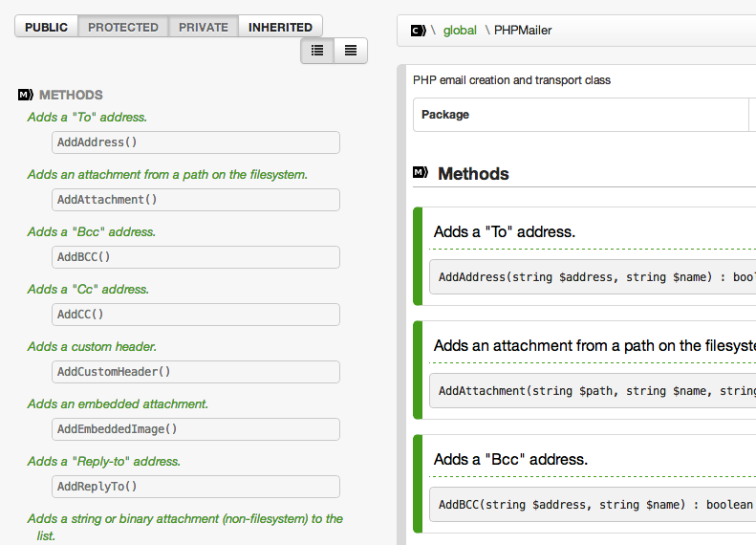The height and width of the screenshot is (545, 756).
Task: Toggle the PUBLIC visibility filter
Action: tap(46, 27)
